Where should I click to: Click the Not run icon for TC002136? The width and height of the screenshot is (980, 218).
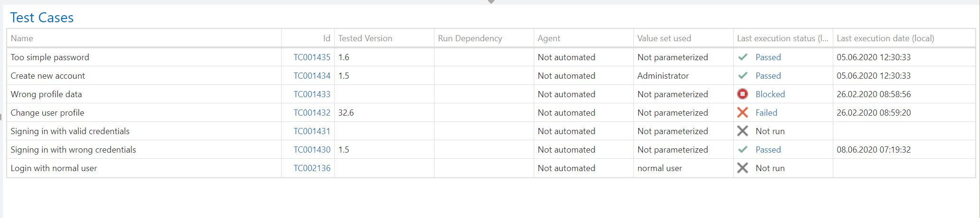743,168
